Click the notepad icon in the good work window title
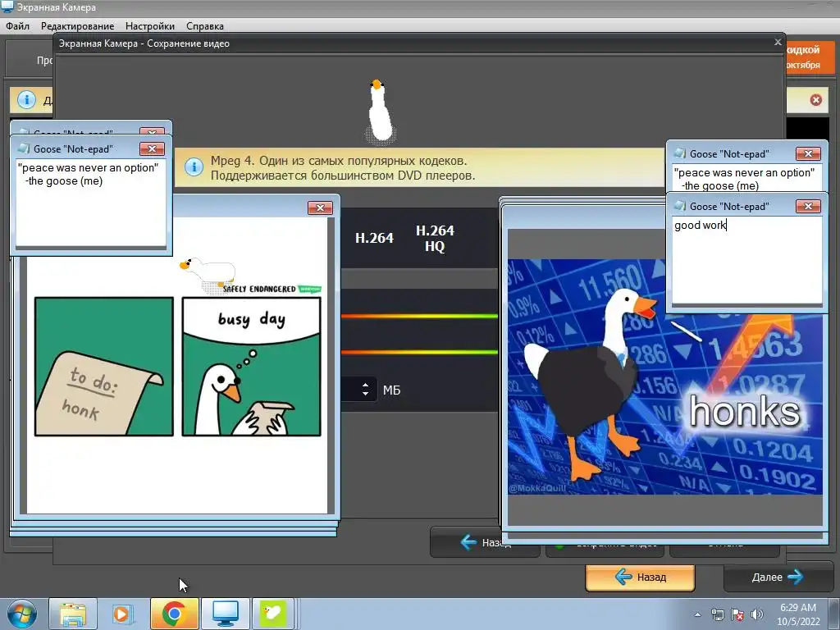840x630 pixels. pyautogui.click(x=679, y=206)
